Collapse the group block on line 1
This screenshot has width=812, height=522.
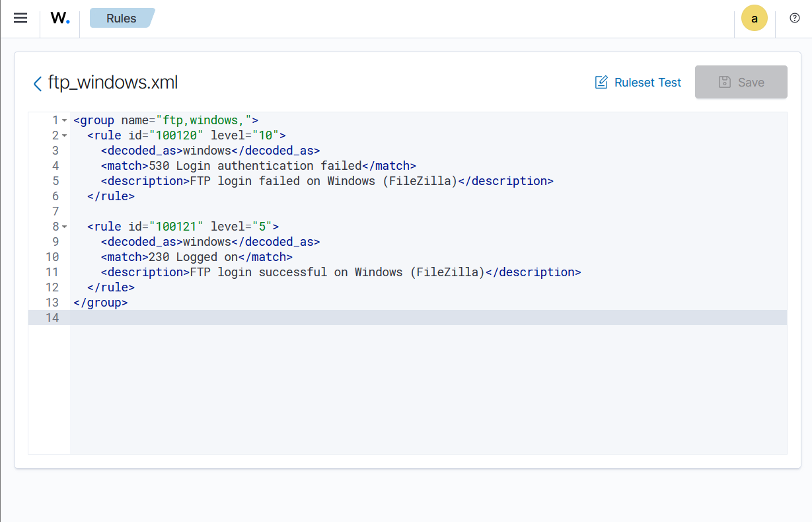tap(64, 120)
